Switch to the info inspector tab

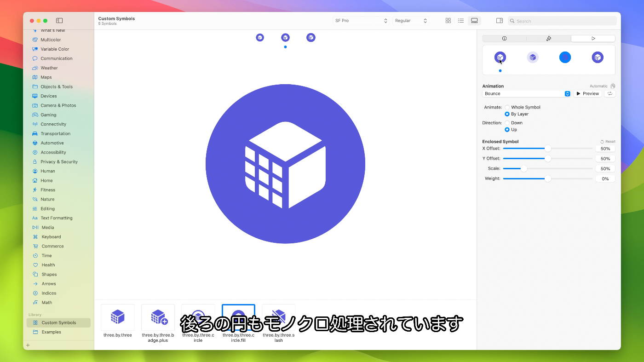pyautogui.click(x=504, y=39)
